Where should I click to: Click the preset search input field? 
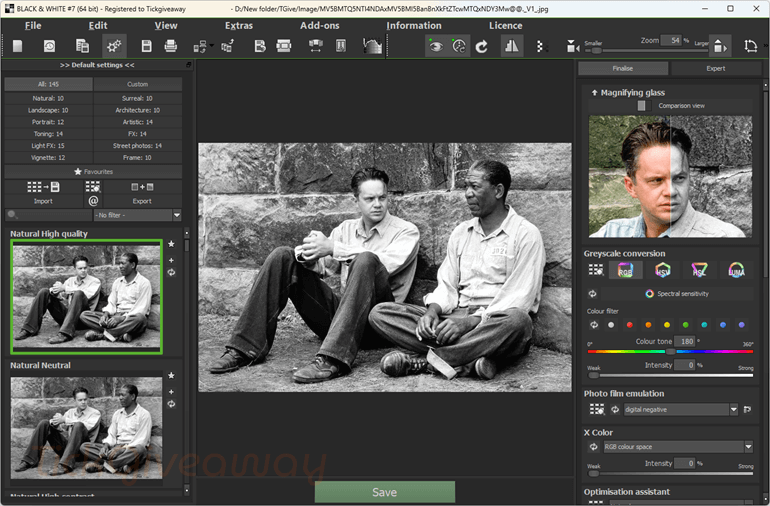(x=48, y=215)
